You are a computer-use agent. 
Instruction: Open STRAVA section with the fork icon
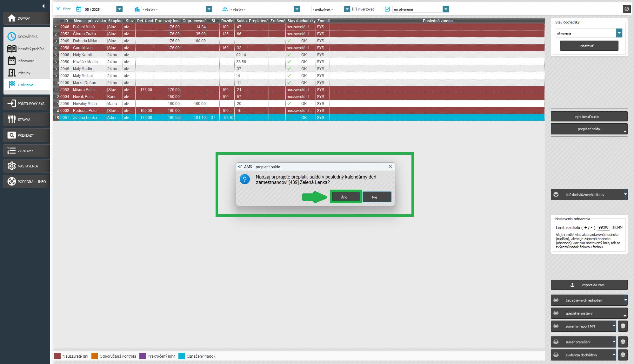pyautogui.click(x=12, y=119)
